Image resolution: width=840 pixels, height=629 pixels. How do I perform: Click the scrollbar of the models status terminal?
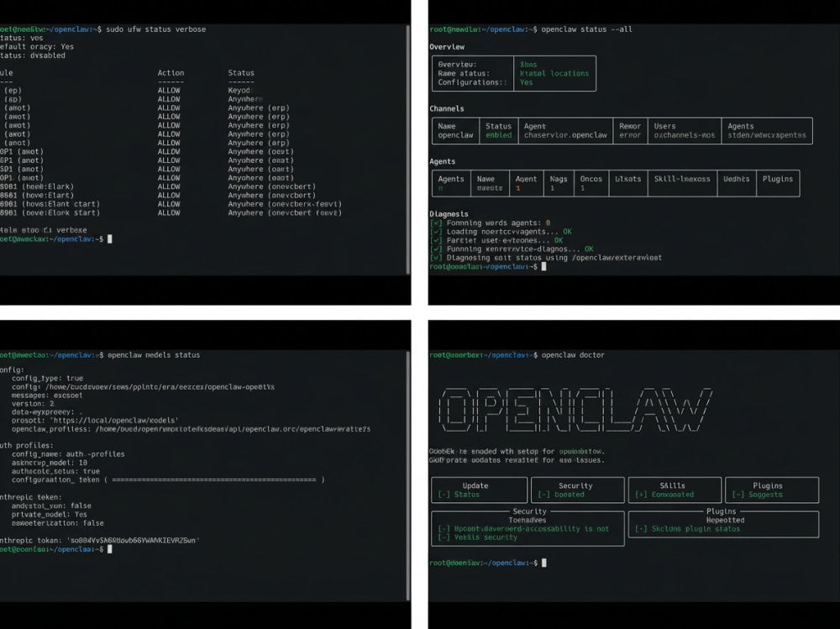[x=408, y=475]
